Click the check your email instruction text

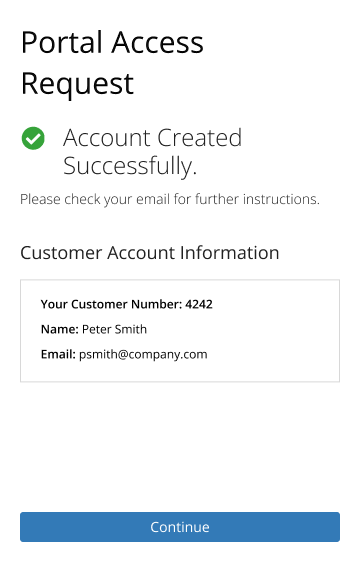click(x=170, y=199)
